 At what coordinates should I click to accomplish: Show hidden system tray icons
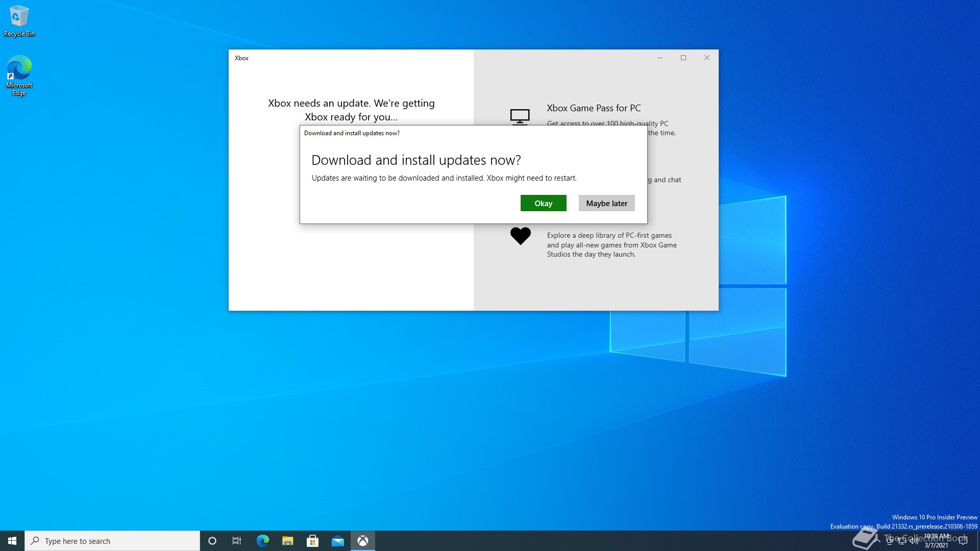click(x=877, y=541)
